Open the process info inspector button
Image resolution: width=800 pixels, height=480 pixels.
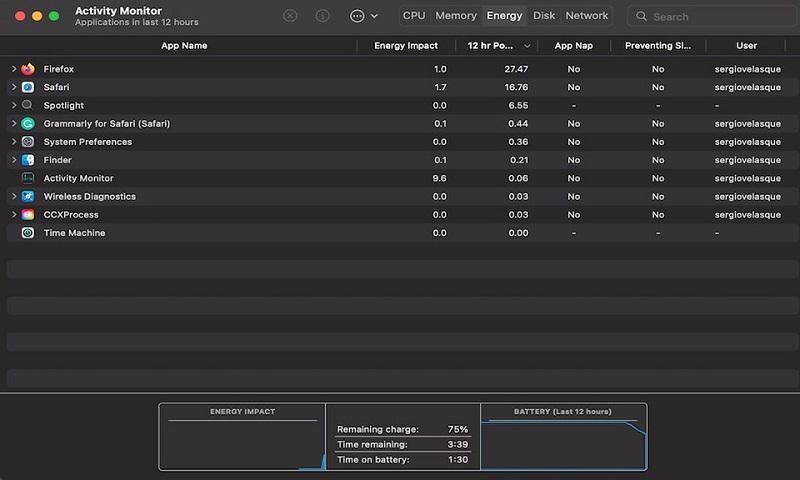click(x=322, y=16)
